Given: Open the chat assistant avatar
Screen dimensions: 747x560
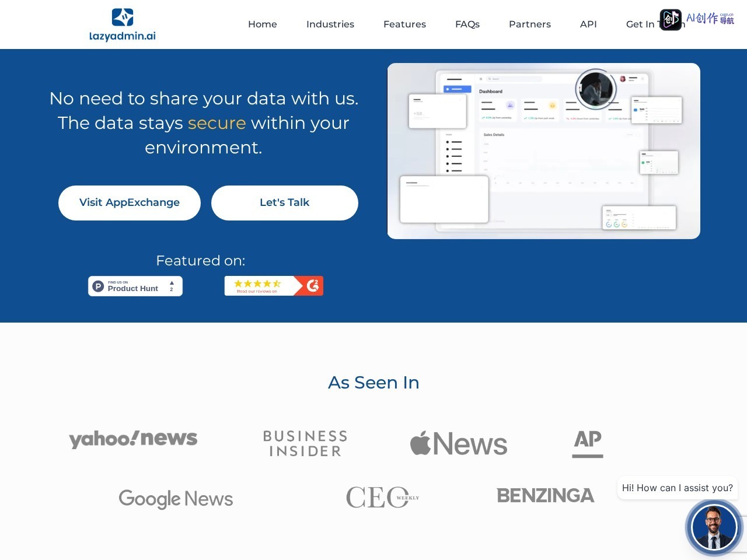Looking at the screenshot, I should click(x=713, y=527).
